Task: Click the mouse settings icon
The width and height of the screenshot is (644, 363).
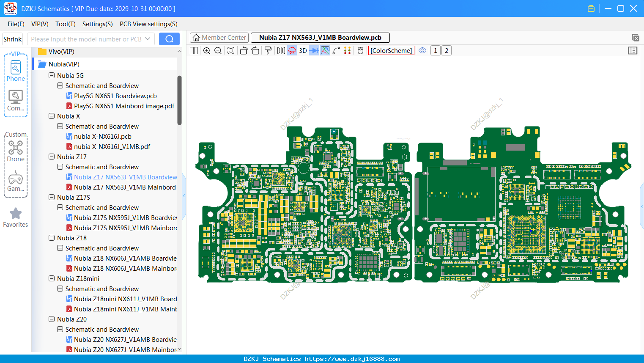Action: (361, 51)
